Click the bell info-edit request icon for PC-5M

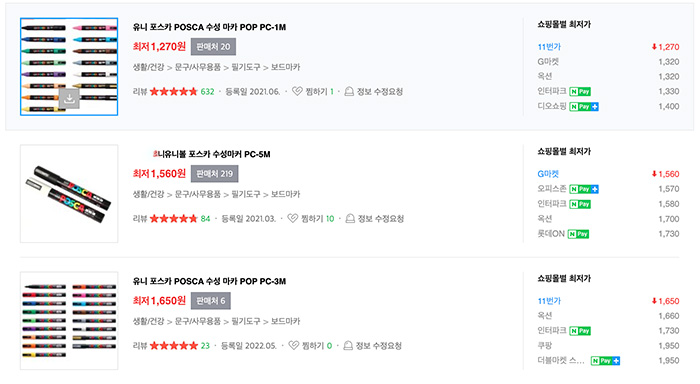click(350, 218)
